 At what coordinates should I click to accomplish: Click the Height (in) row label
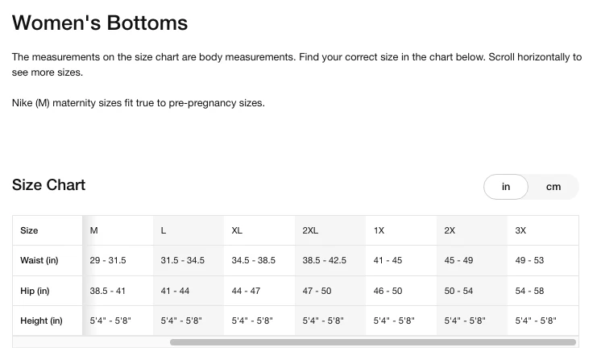[x=41, y=321]
